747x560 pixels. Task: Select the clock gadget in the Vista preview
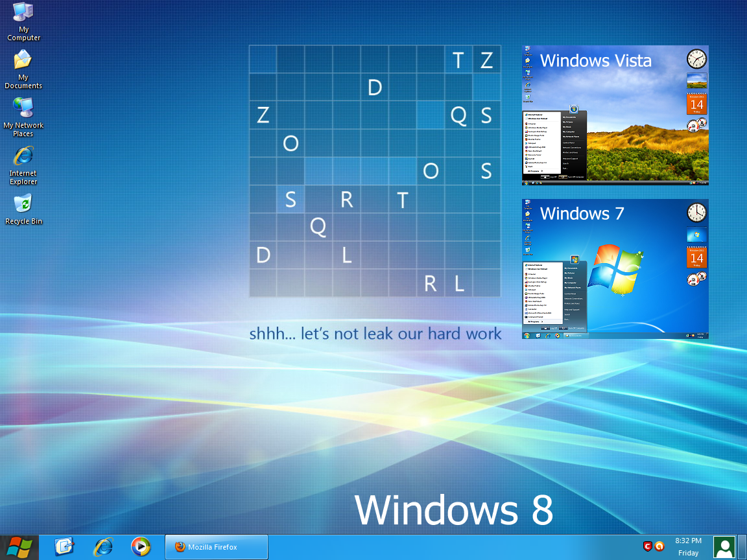click(696, 58)
